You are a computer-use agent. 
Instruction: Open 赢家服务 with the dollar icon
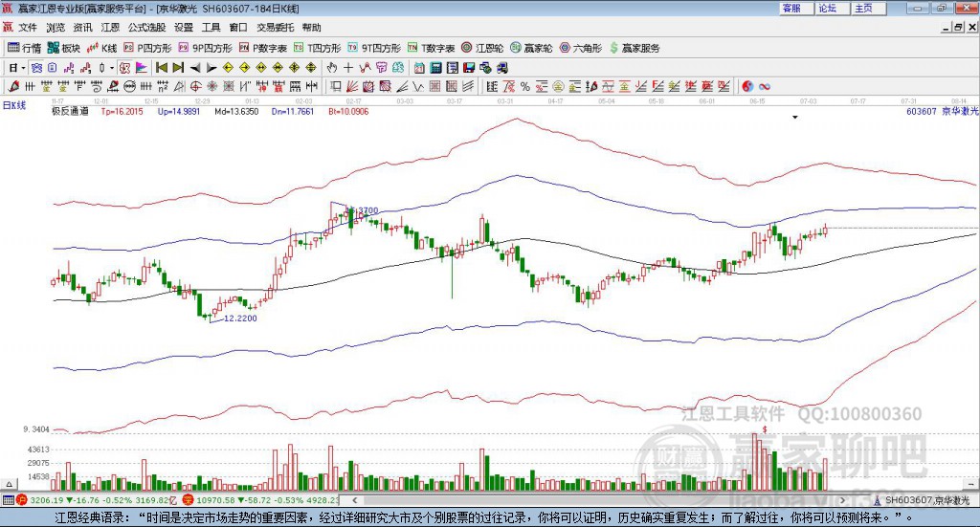pyautogui.click(x=634, y=48)
